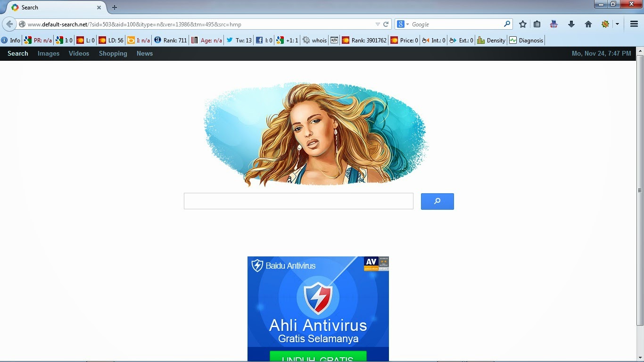Viewport: 644px width, 362px height.
Task: Switch to the Shopping tab
Action: coord(113,54)
